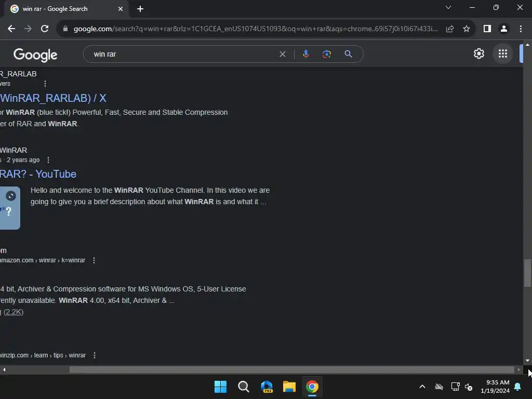Submit search with magnifier icon
532x399 pixels.
coord(348,54)
